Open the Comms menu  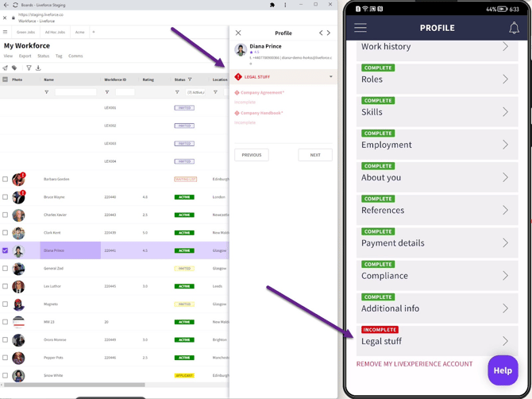[75, 56]
